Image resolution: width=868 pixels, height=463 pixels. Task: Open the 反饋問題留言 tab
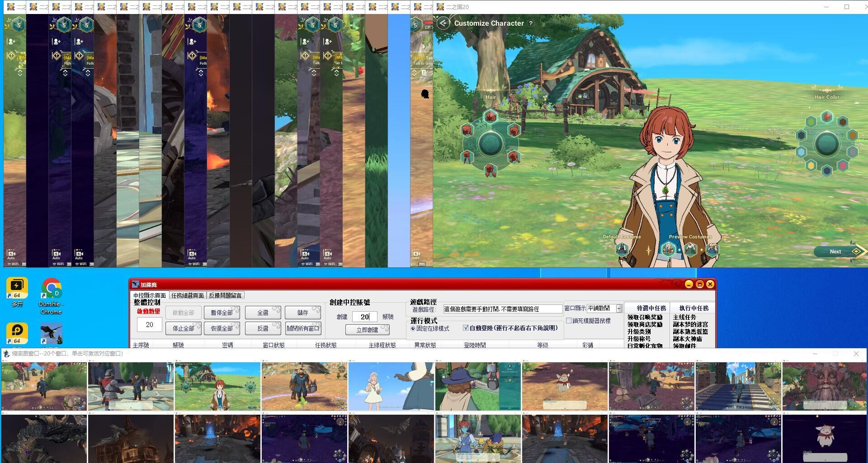225,295
